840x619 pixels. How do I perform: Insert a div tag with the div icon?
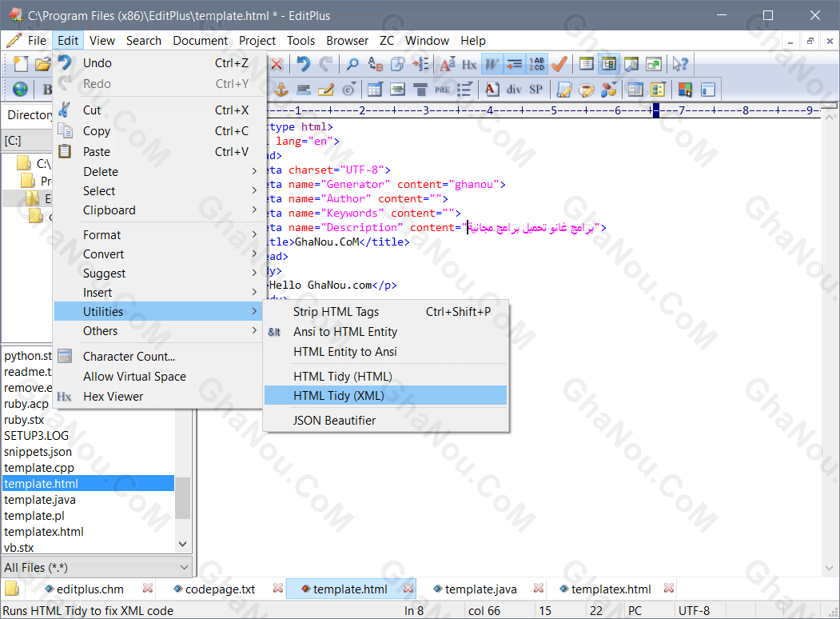514,90
